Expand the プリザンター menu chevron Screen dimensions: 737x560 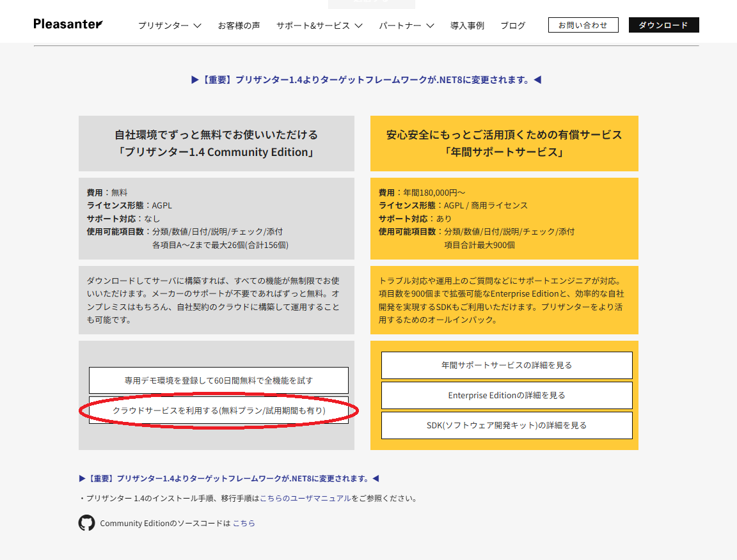198,26
